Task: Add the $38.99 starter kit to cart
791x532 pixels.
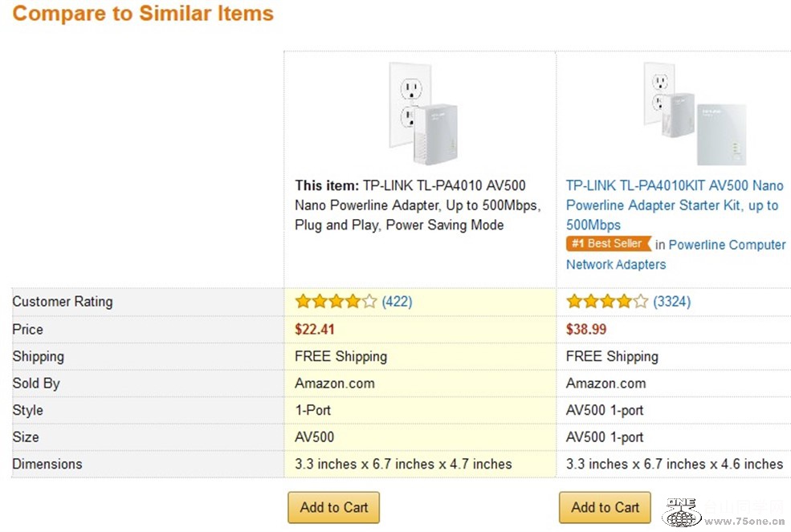Action: 605,507
